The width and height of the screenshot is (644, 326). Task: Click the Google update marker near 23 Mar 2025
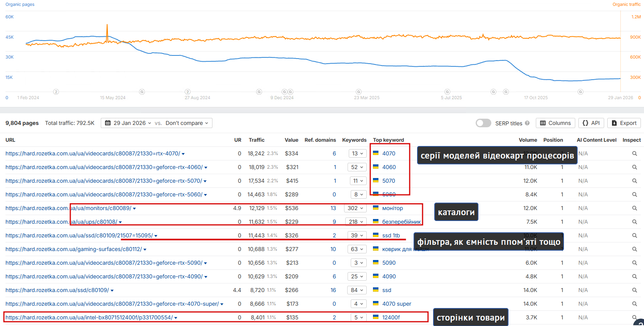[x=359, y=92]
